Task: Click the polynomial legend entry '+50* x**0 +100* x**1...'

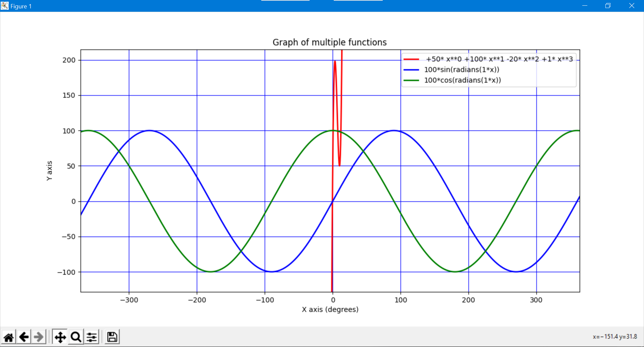Action: coord(499,59)
